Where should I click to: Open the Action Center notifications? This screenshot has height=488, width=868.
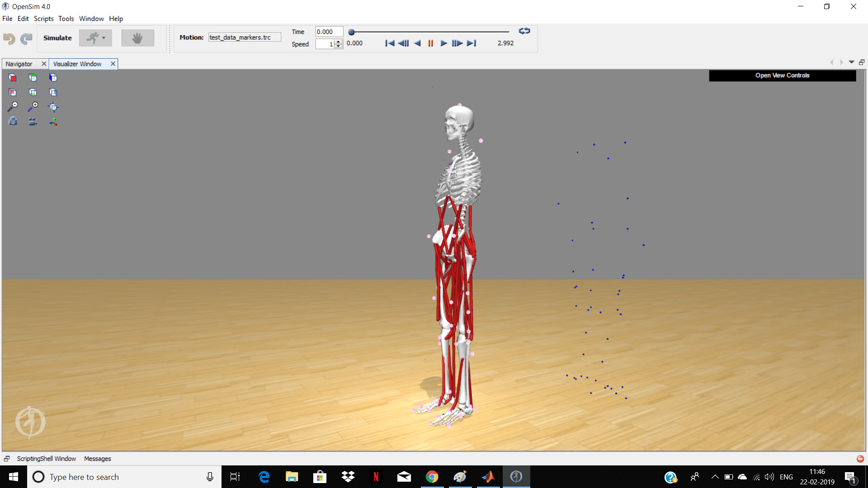[x=850, y=477]
